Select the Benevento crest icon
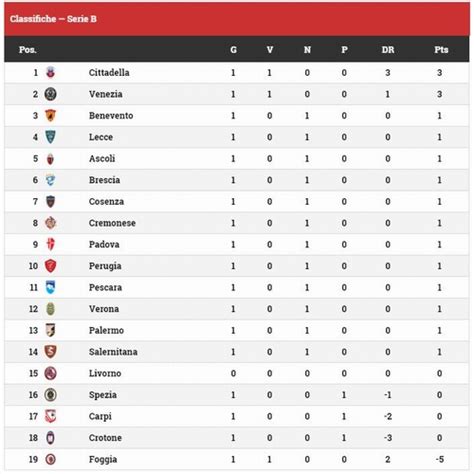Image resolution: width=474 pixels, height=474 pixels. [50, 116]
